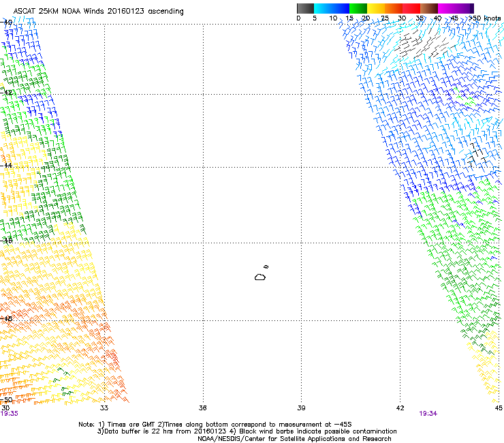The image size is (504, 443).
Task: Click the dark green barbs within the orange swath, bottom left
Action: click(63, 381)
